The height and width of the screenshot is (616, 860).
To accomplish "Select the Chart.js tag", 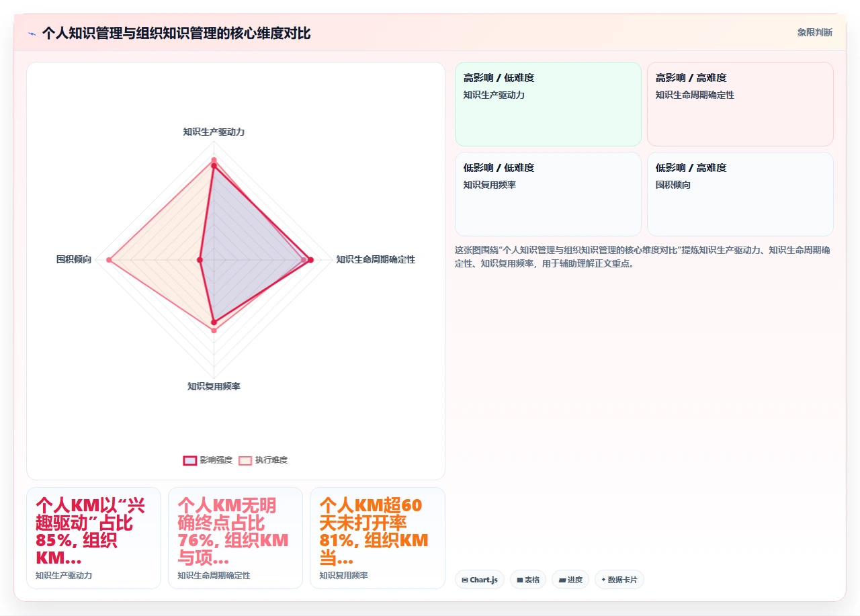I will tap(480, 580).
